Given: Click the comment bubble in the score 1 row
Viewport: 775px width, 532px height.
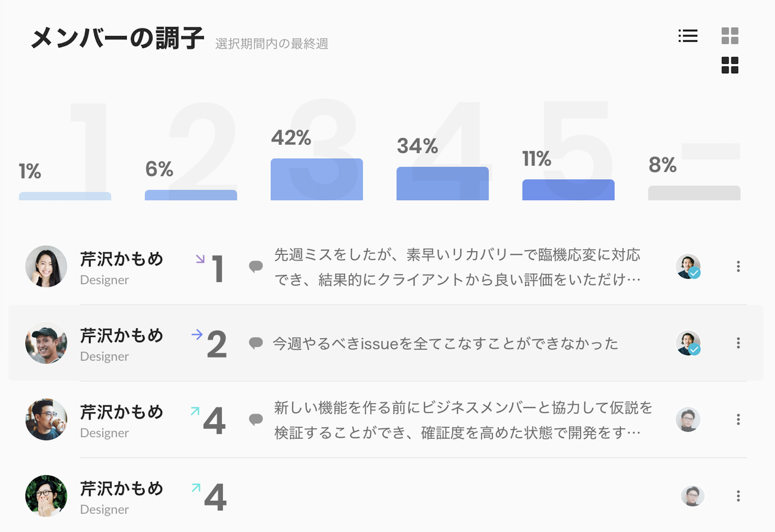Looking at the screenshot, I should pyautogui.click(x=256, y=266).
